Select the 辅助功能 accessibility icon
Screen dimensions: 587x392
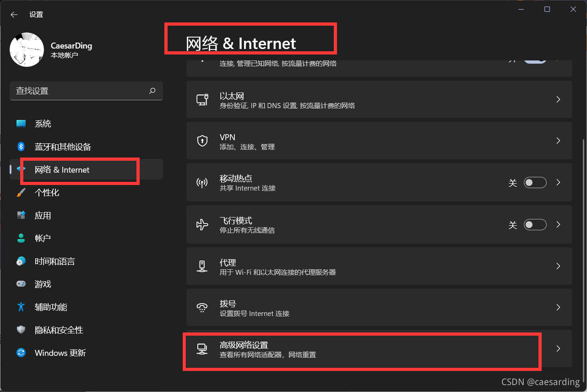(x=21, y=307)
